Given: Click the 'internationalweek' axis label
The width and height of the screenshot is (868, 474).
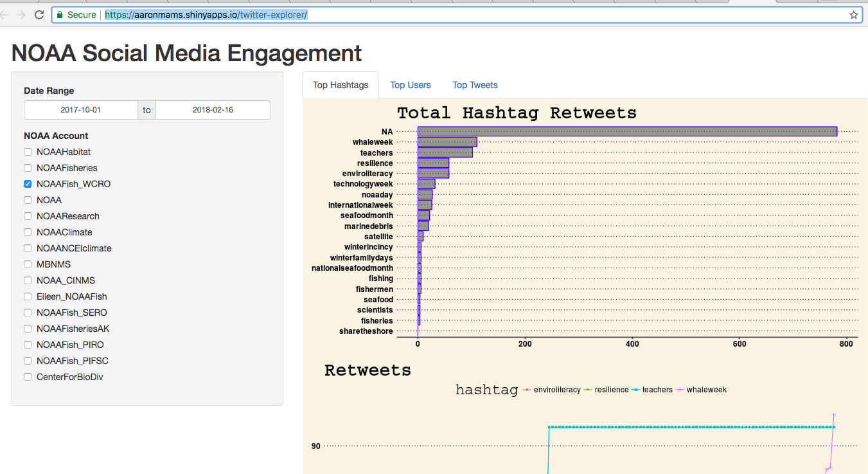Looking at the screenshot, I should point(360,205).
